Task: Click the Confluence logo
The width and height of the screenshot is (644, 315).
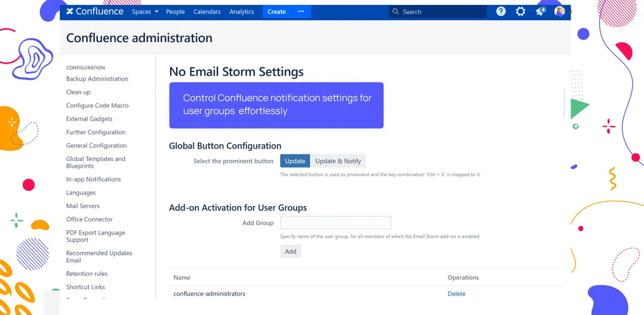Action: pyautogui.click(x=94, y=11)
